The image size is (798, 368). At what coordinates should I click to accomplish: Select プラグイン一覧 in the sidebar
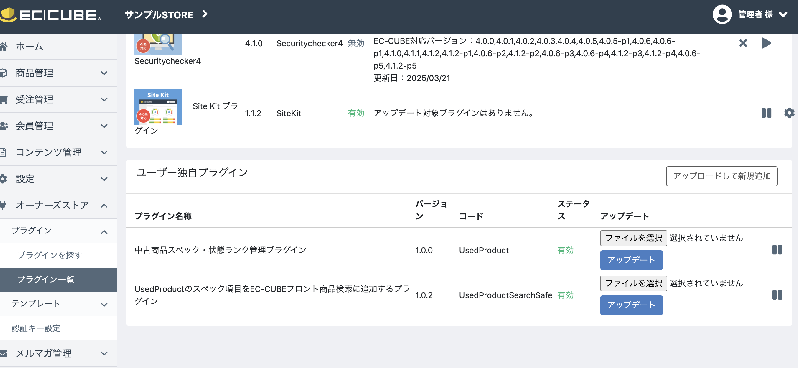pyautogui.click(x=58, y=280)
